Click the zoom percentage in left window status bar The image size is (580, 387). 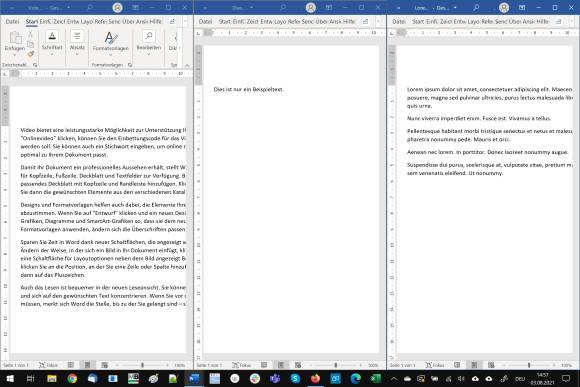click(180, 365)
